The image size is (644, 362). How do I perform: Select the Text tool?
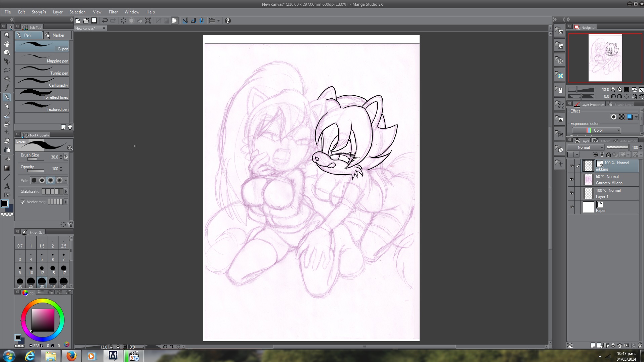point(7,186)
